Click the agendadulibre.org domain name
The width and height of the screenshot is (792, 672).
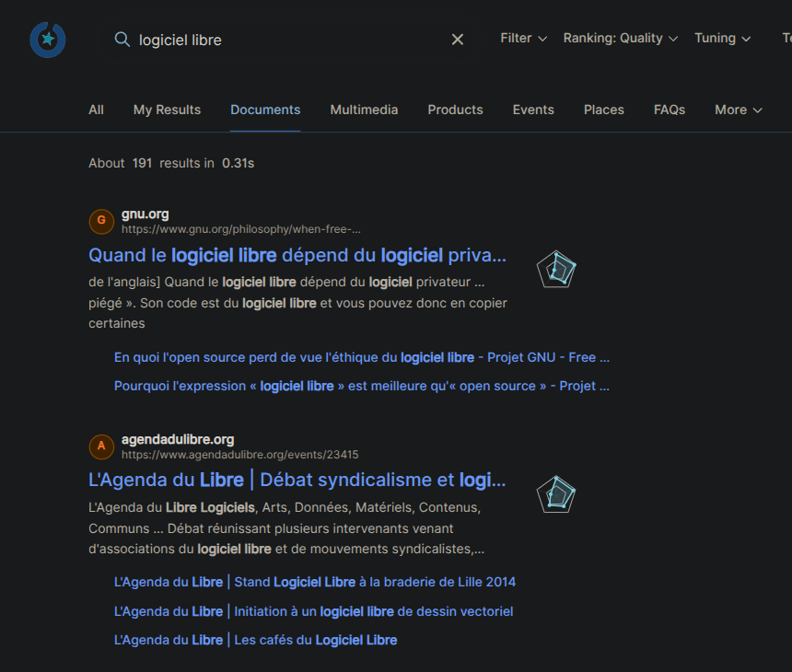pyautogui.click(x=178, y=439)
